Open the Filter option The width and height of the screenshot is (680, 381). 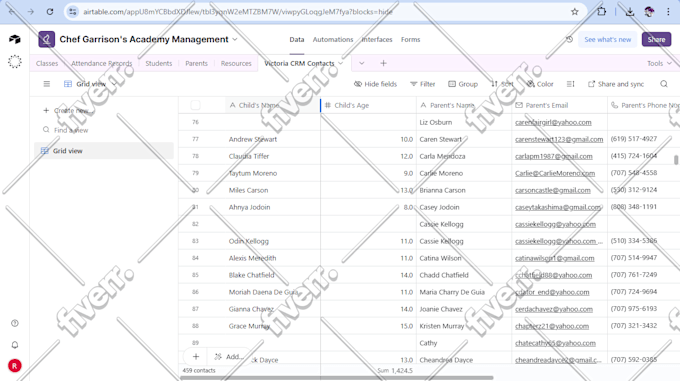point(422,84)
